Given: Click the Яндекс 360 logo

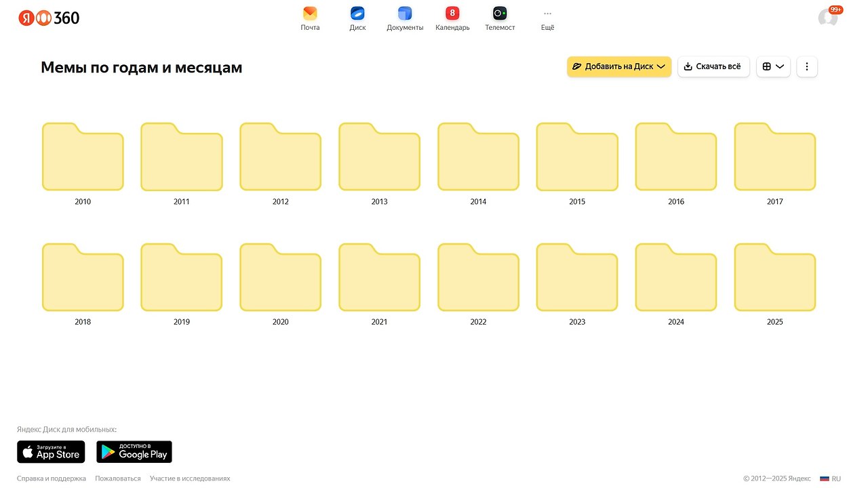Looking at the screenshot, I should (x=49, y=18).
